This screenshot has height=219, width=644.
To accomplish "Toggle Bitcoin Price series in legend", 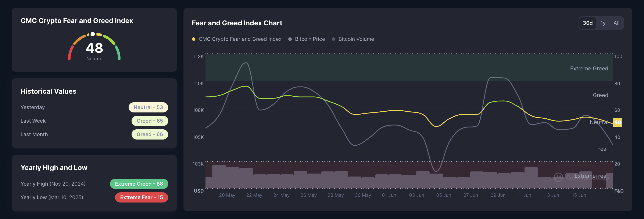I will (307, 39).
